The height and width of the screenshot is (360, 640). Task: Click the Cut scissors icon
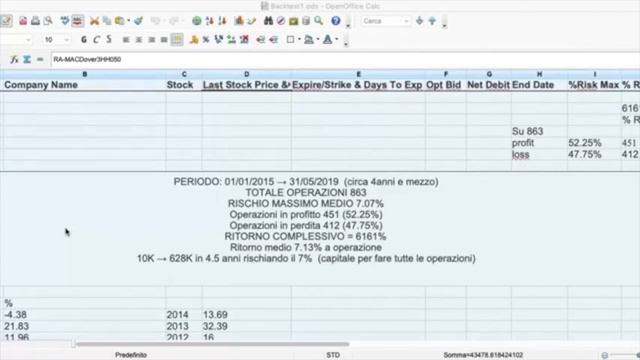click(94, 21)
